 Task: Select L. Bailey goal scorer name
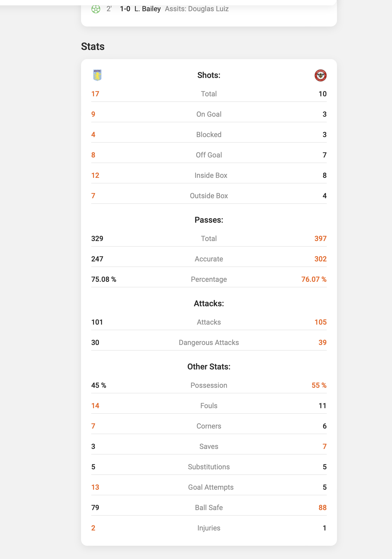click(148, 9)
